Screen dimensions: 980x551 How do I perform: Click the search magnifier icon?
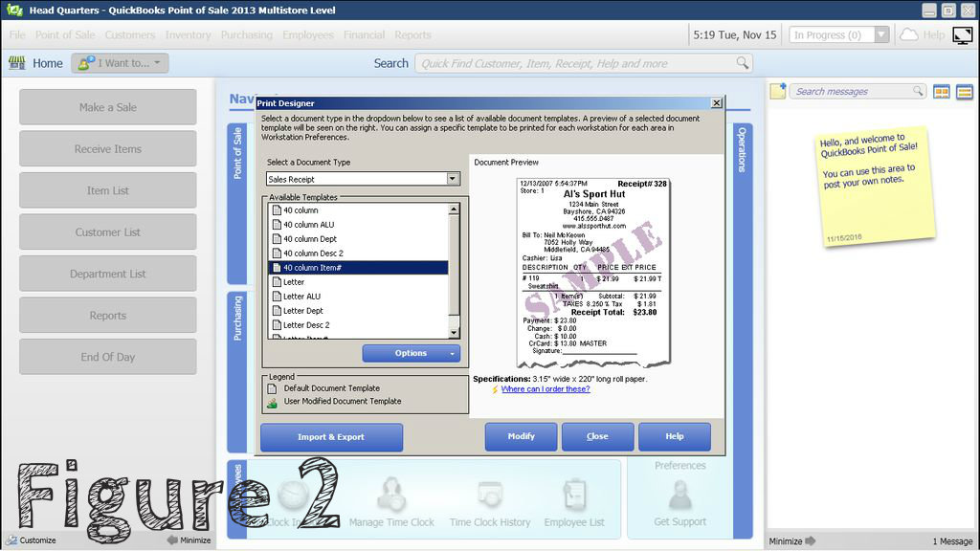(742, 62)
